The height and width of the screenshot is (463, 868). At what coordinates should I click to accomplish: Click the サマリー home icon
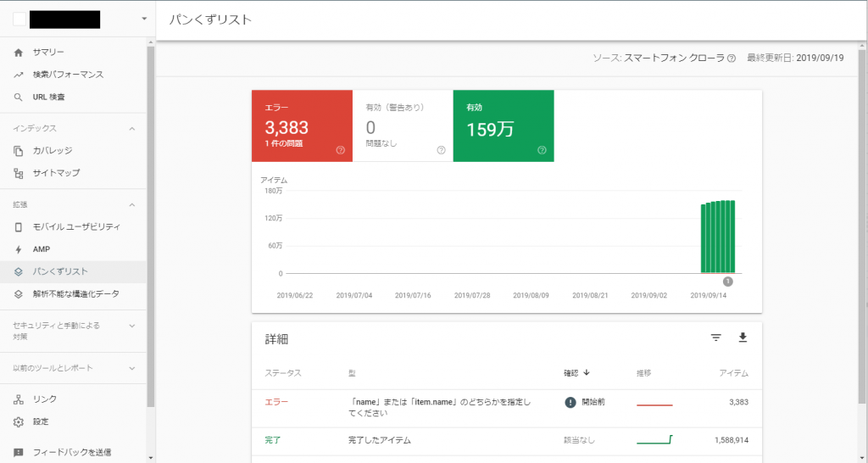19,52
